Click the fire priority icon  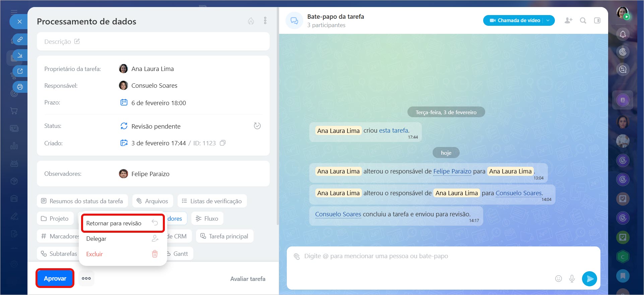(x=251, y=21)
